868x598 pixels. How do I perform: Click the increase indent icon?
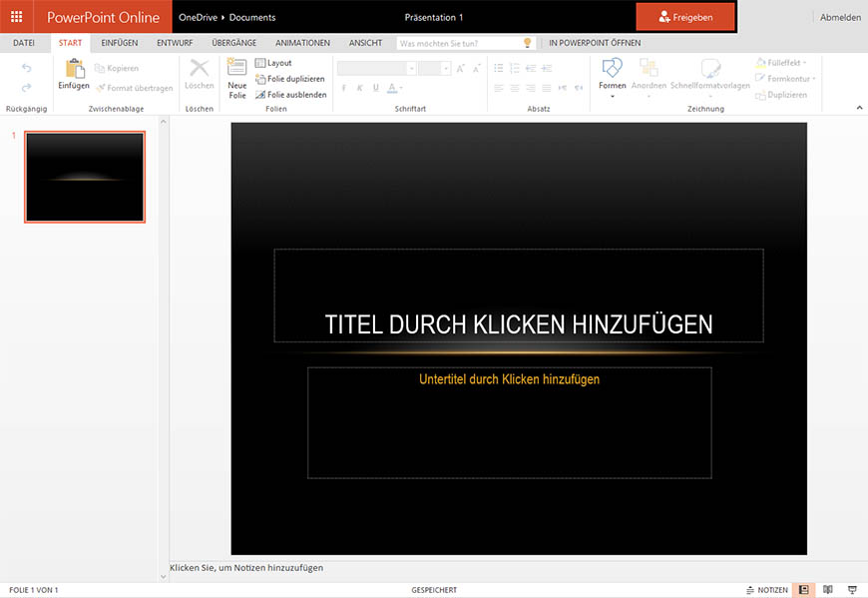tap(547, 68)
